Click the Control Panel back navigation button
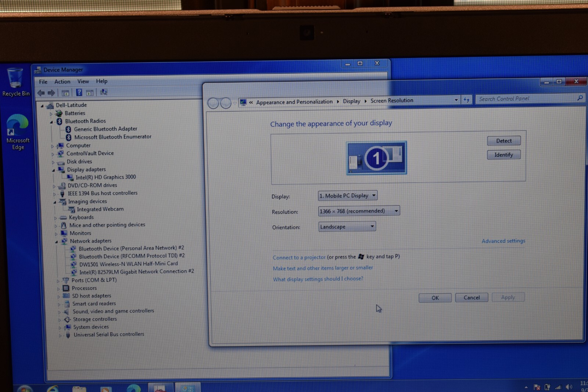Viewport: 588px width, 392px height. point(213,103)
